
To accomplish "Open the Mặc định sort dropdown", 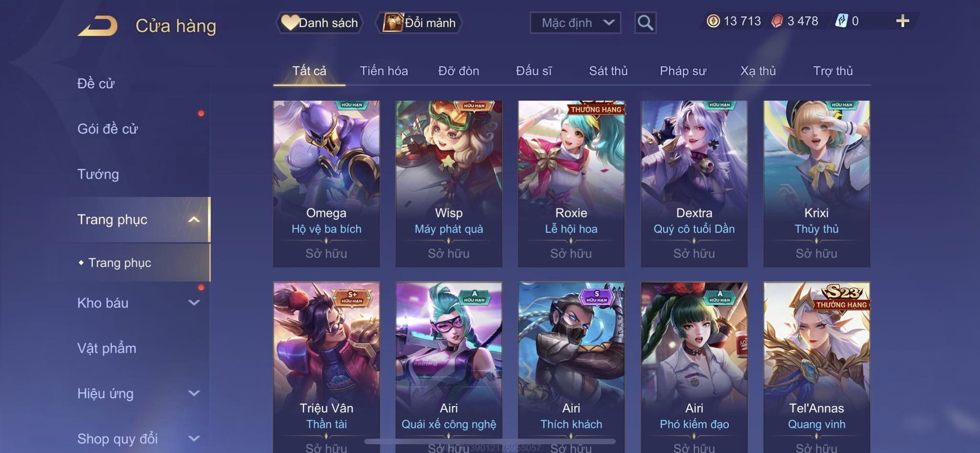I will coord(575,23).
